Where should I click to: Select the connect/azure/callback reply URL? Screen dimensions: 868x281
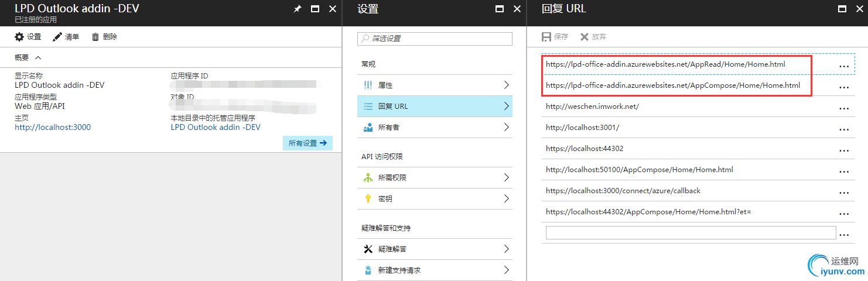623,191
